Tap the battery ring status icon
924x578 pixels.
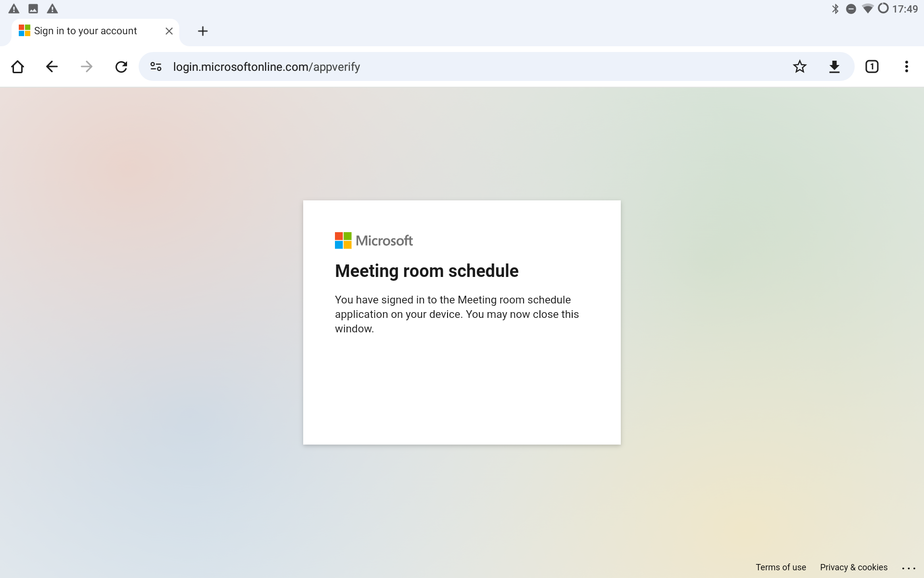pyautogui.click(x=883, y=8)
